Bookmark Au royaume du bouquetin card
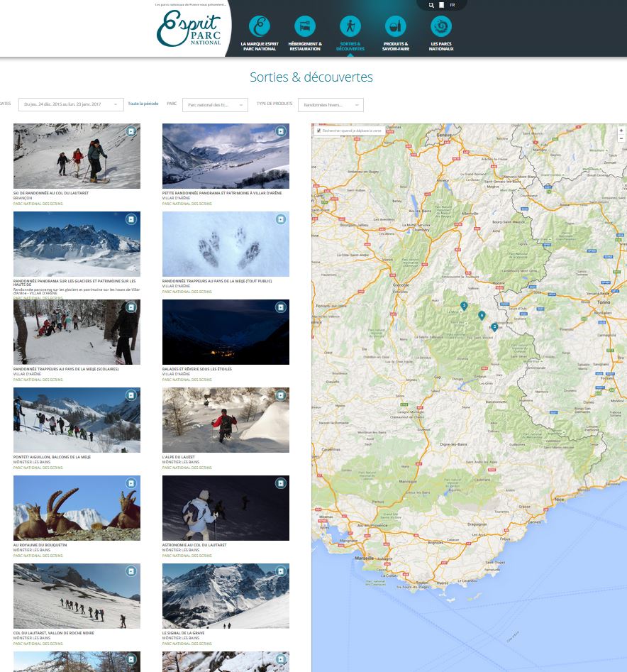627x672 pixels. [x=131, y=483]
